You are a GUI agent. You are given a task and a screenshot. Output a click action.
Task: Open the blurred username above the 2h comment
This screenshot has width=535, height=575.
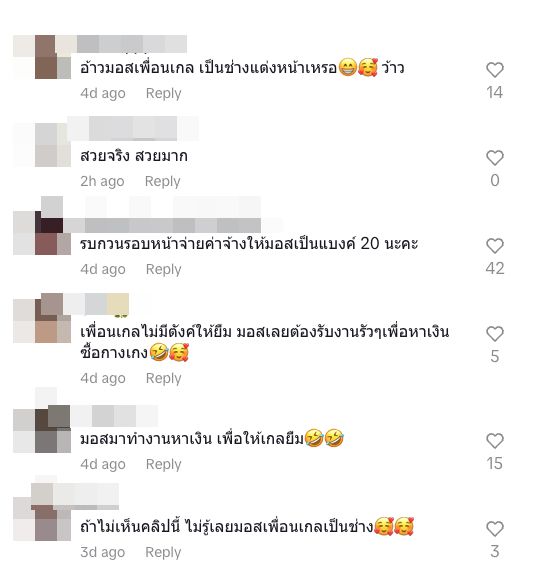(133, 128)
